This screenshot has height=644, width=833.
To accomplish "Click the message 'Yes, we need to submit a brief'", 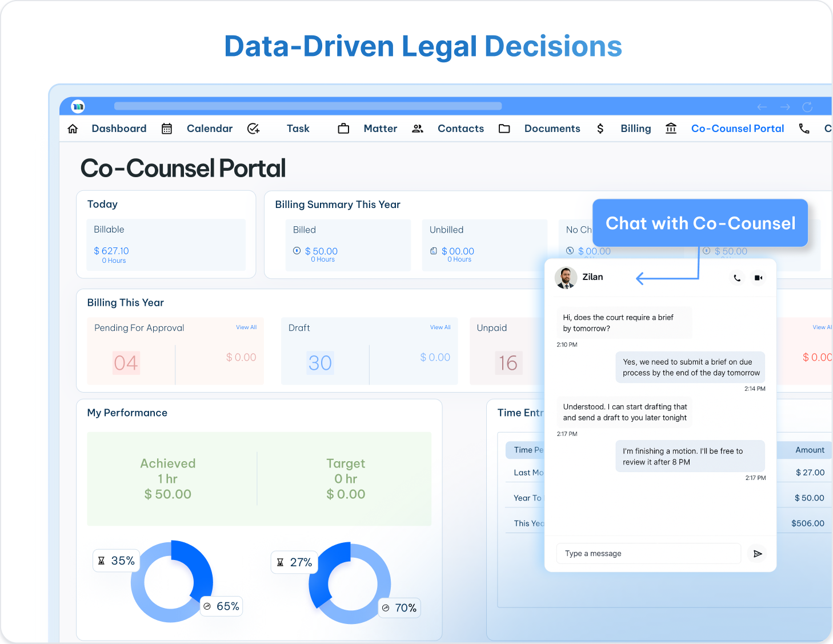I will point(690,367).
